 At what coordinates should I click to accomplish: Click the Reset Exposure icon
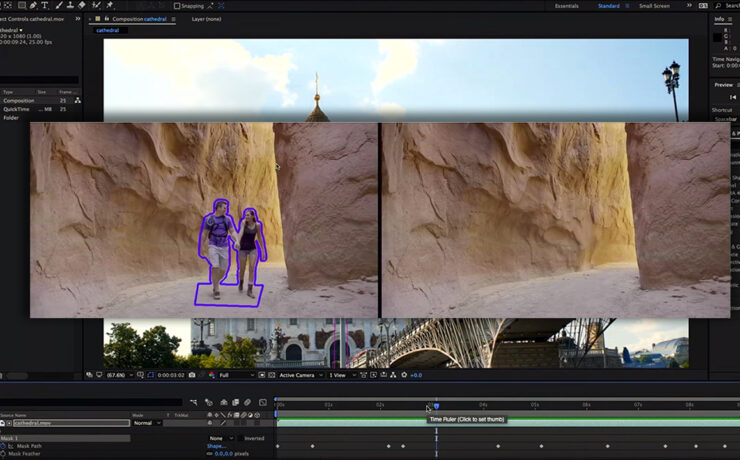[x=404, y=375]
